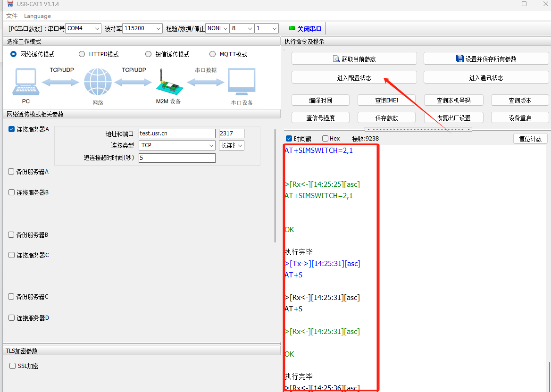551x392 pixels.
Task: Click the short connection timeout field
Action: coord(177,158)
